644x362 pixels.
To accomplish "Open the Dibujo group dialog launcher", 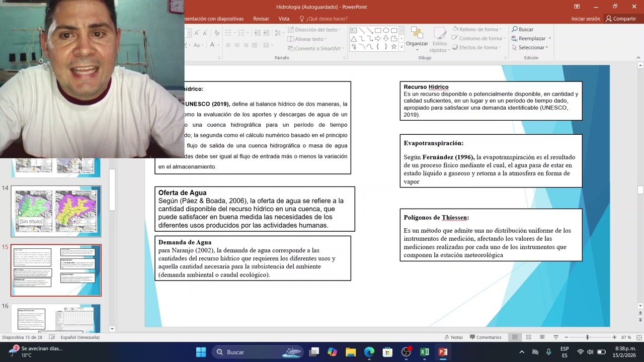I will coord(505,58).
